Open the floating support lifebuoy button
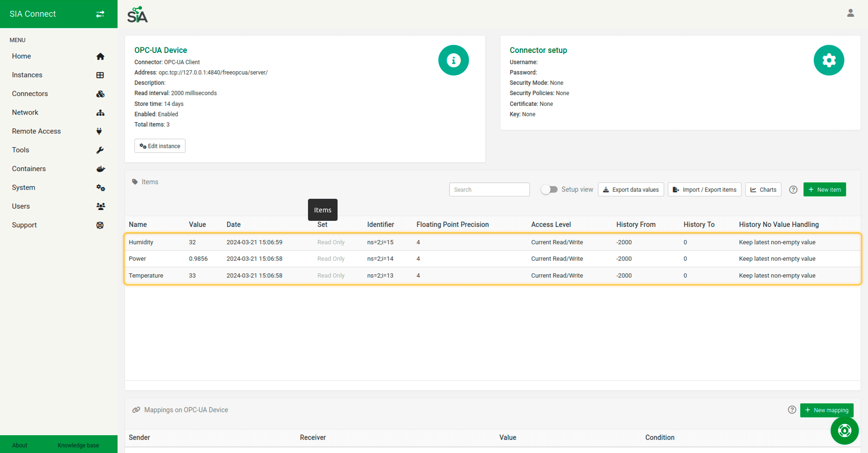The image size is (868, 453). coord(844,430)
